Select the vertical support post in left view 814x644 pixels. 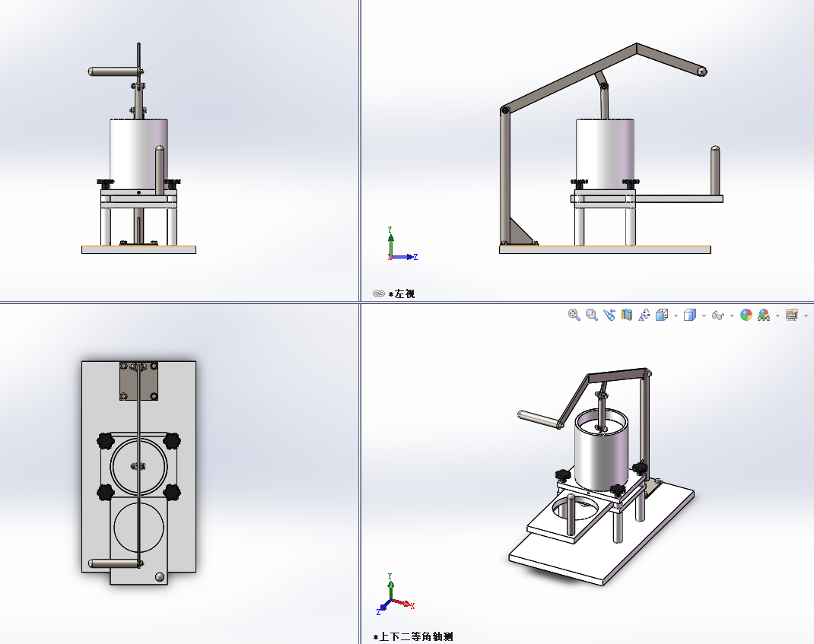504,176
